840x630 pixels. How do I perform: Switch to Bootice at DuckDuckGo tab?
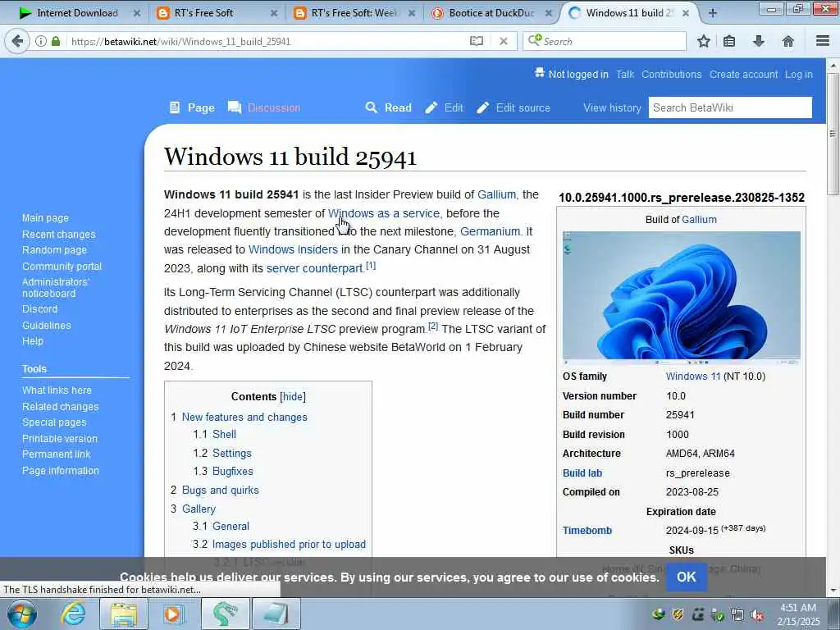[x=491, y=13]
